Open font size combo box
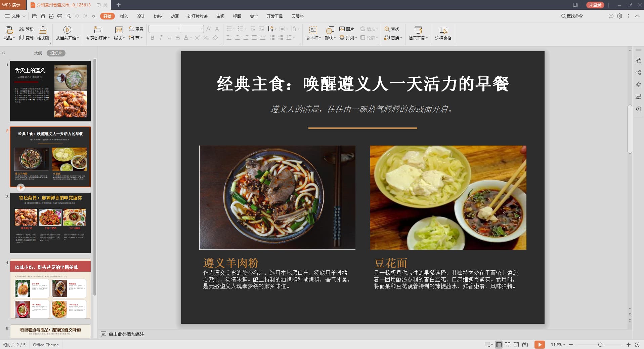The image size is (644, 349). point(192,29)
